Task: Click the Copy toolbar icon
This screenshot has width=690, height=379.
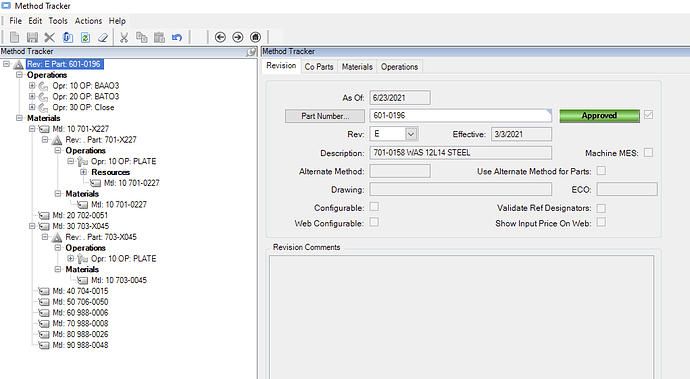Action: click(142, 37)
